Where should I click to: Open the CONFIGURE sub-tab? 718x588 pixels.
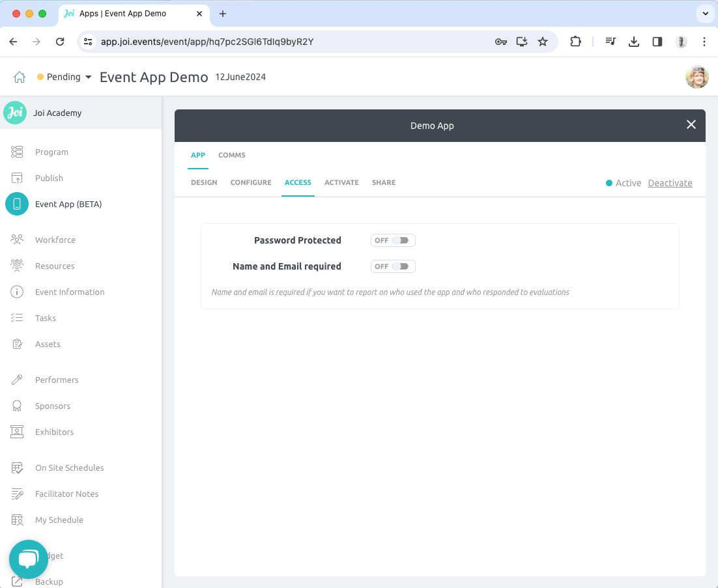coord(251,182)
